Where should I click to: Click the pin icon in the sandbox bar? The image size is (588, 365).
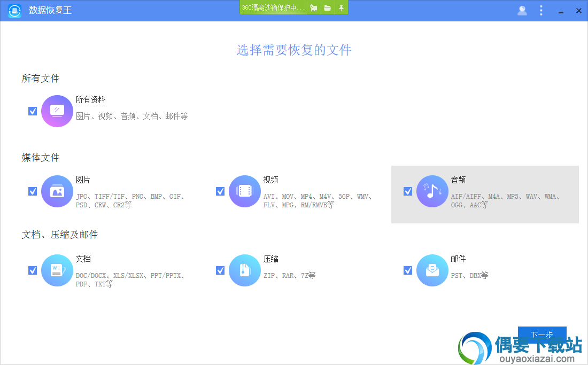coord(341,8)
